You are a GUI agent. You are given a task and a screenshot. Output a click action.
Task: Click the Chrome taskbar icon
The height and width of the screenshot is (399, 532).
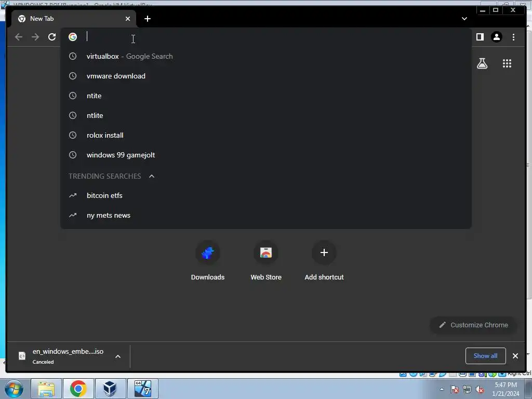click(78, 389)
